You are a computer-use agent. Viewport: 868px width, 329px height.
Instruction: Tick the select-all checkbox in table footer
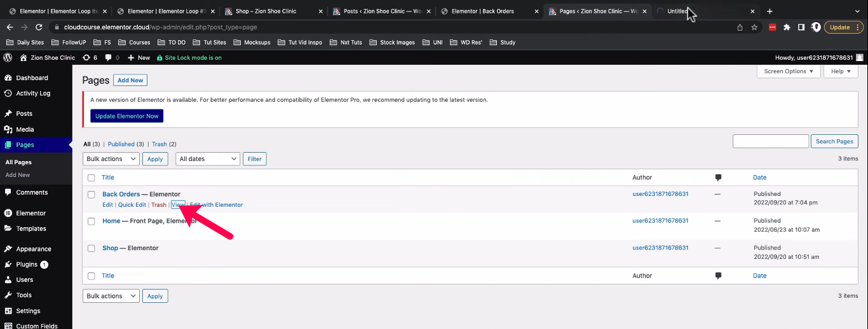pyautogui.click(x=91, y=276)
